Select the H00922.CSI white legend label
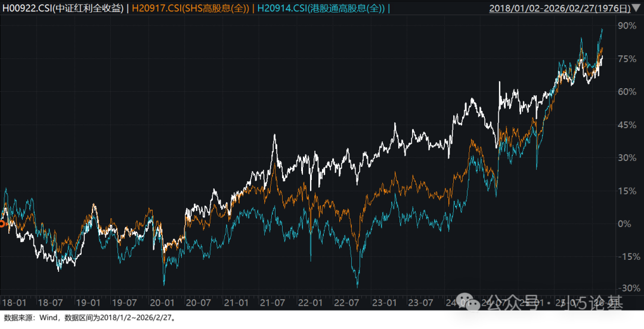 [x=64, y=8]
